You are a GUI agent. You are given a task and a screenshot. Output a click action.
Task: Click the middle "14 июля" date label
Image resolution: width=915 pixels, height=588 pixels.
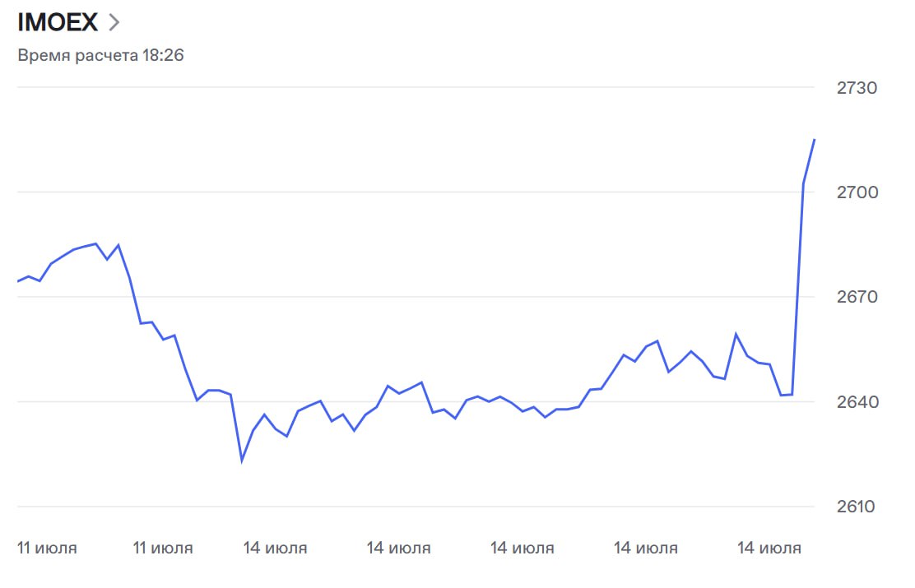(x=522, y=548)
